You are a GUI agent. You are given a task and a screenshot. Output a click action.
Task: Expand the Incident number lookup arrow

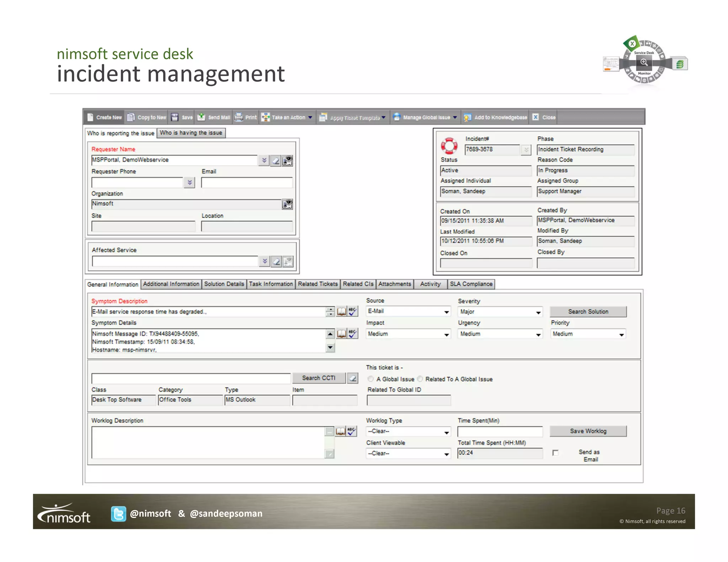click(x=526, y=150)
